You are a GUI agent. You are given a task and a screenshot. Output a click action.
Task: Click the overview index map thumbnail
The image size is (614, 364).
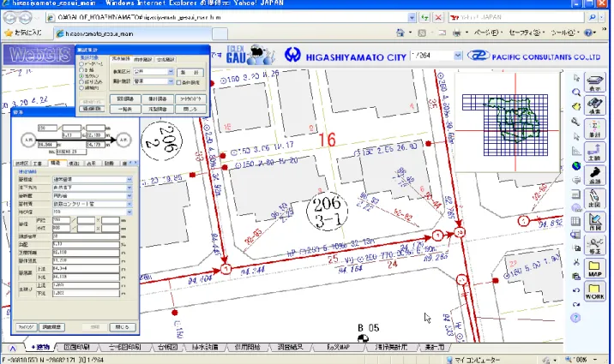click(x=507, y=122)
